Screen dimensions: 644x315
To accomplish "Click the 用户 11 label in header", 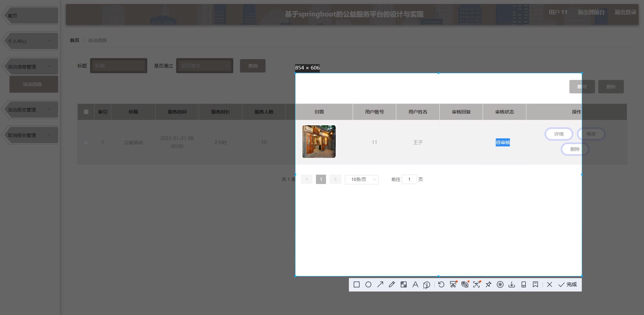I will tap(558, 12).
